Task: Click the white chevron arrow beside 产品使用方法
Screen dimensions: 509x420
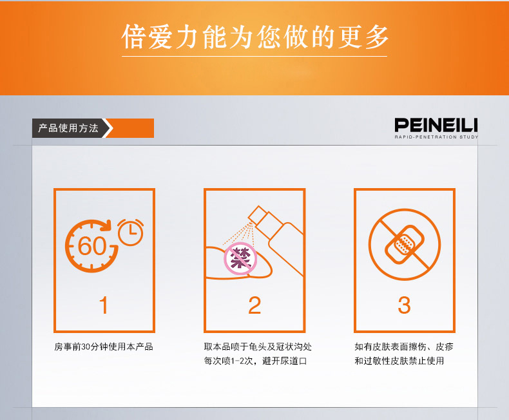Action: click(x=108, y=128)
